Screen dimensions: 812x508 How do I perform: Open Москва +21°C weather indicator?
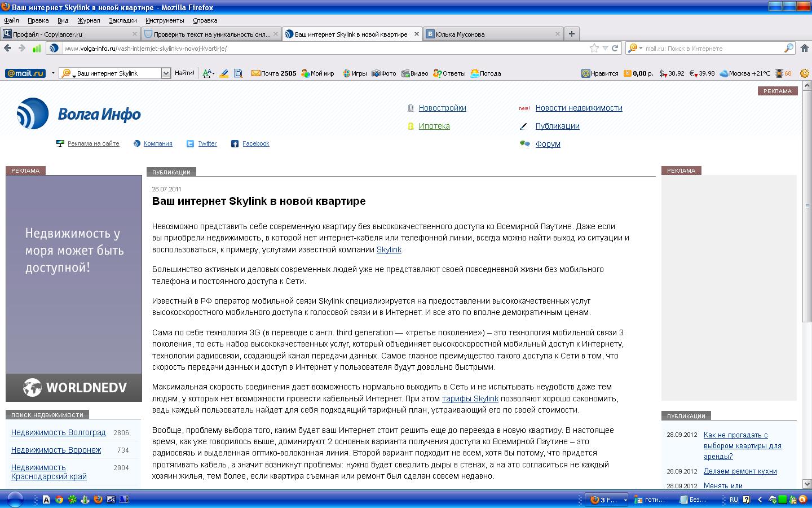(x=745, y=73)
